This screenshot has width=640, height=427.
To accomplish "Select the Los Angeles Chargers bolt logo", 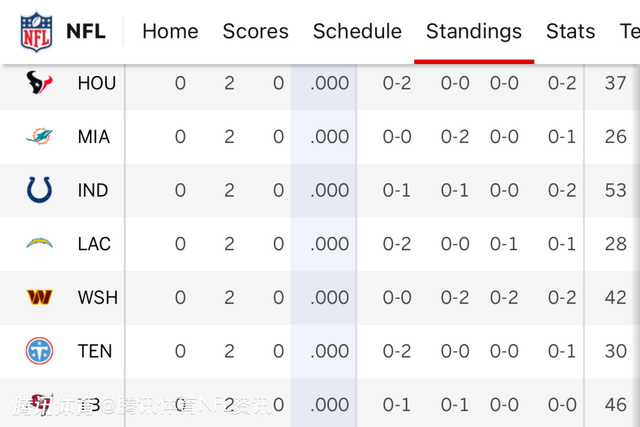I will [39, 243].
